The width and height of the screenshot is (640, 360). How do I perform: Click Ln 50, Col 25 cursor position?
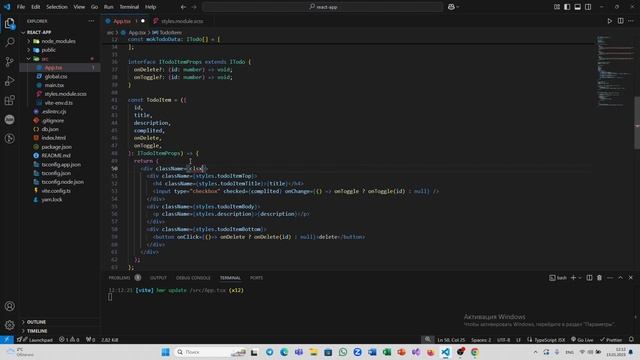[x=451, y=340]
